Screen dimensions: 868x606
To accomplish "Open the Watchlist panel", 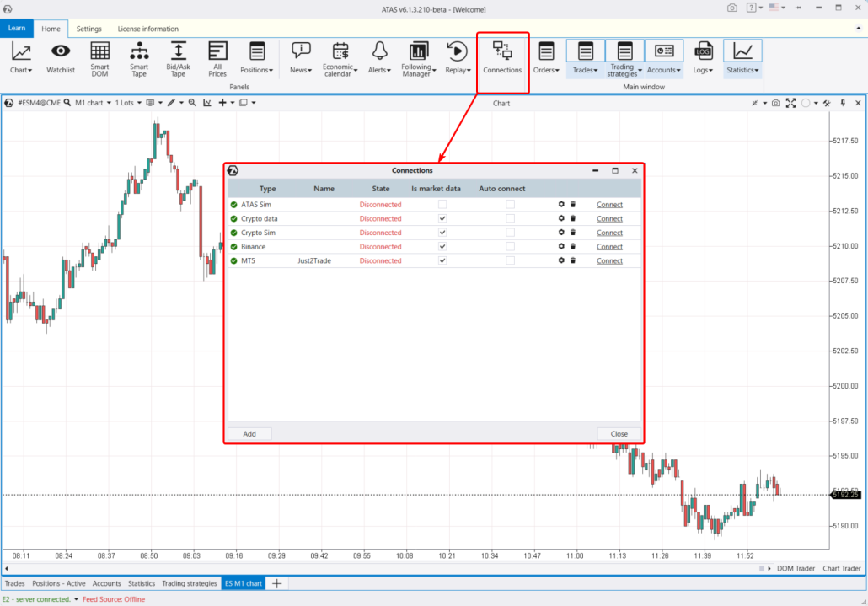I will 61,58.
